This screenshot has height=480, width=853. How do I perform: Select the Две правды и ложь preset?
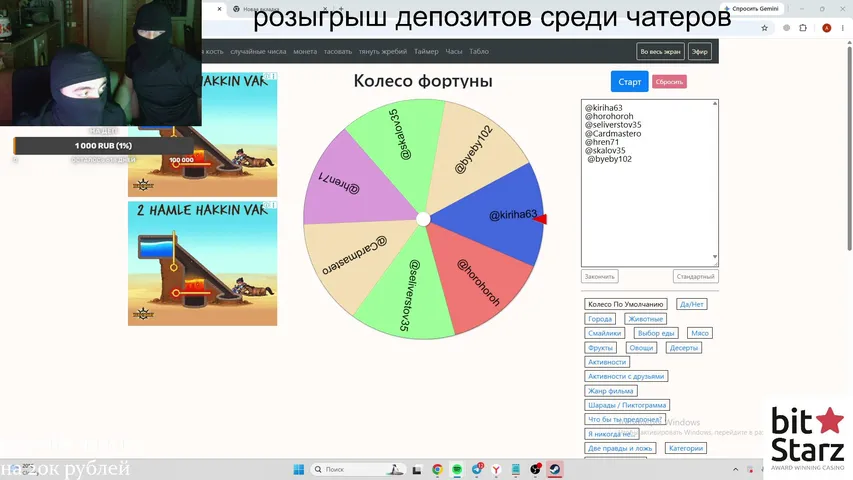[620, 448]
